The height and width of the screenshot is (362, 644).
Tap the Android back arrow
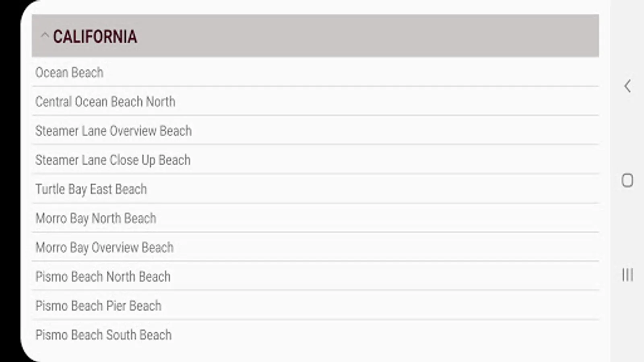[x=627, y=86]
